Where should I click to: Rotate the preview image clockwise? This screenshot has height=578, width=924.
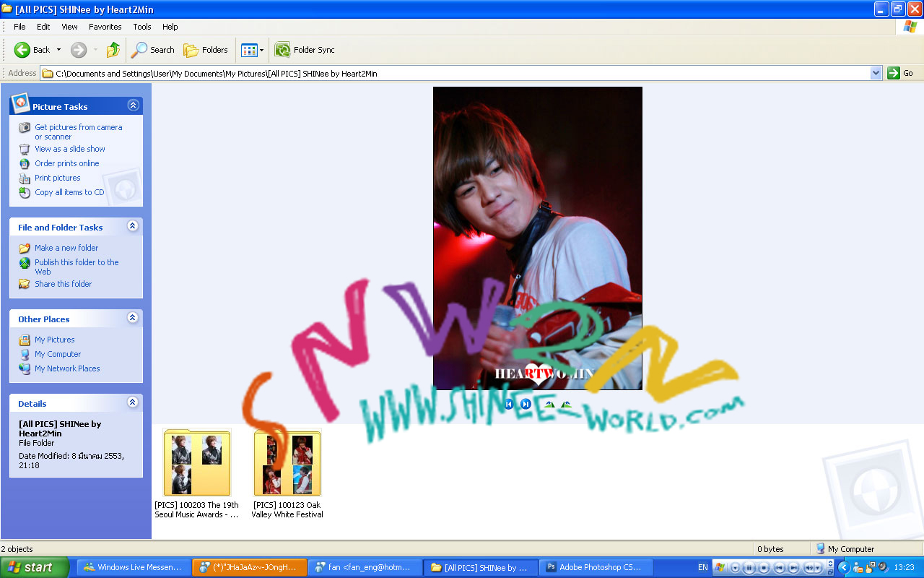[x=549, y=404]
